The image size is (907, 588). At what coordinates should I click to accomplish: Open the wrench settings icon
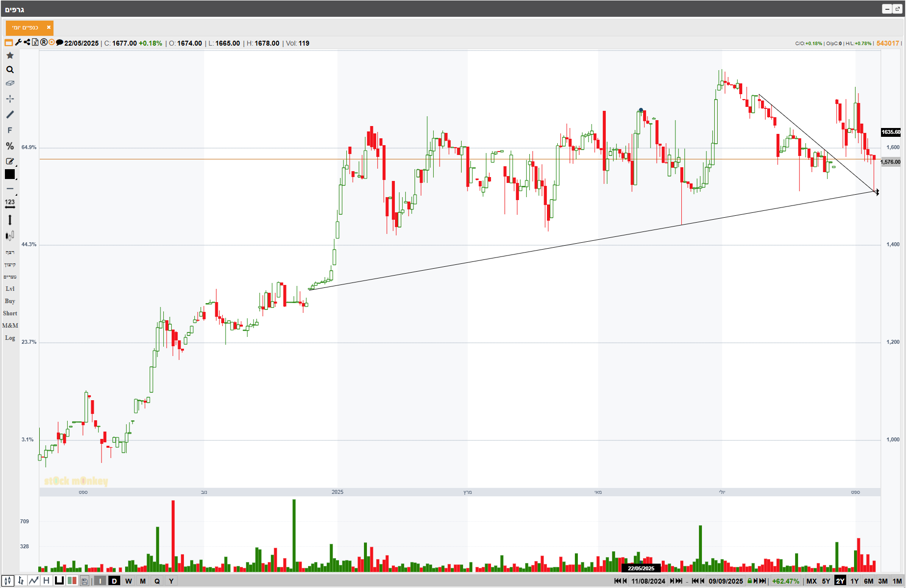[x=18, y=43]
